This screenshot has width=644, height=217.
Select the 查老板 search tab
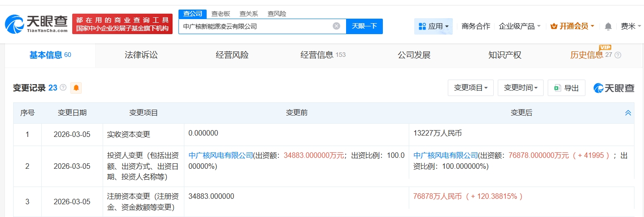[x=221, y=14]
